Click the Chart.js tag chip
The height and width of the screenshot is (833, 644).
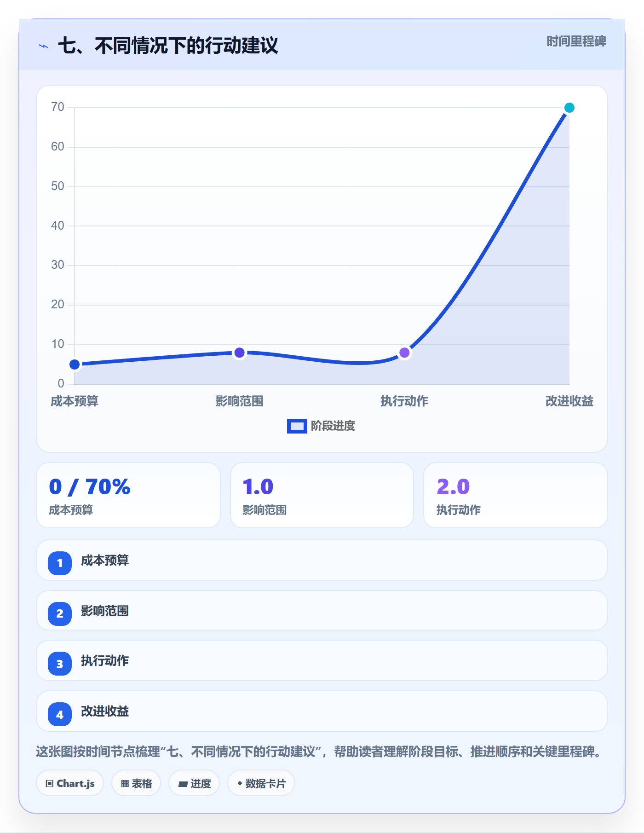coord(70,783)
